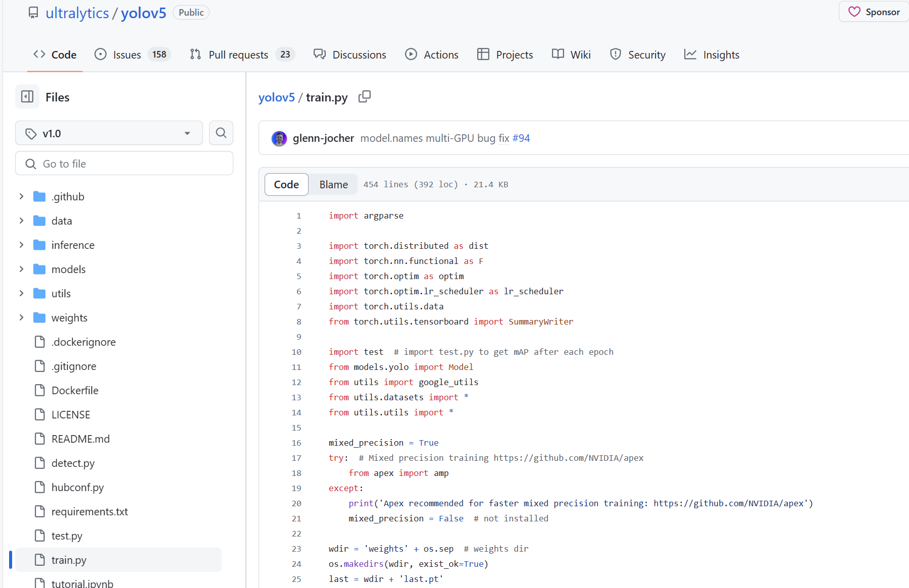Select train.py in file tree
909x588 pixels.
[x=118, y=560]
